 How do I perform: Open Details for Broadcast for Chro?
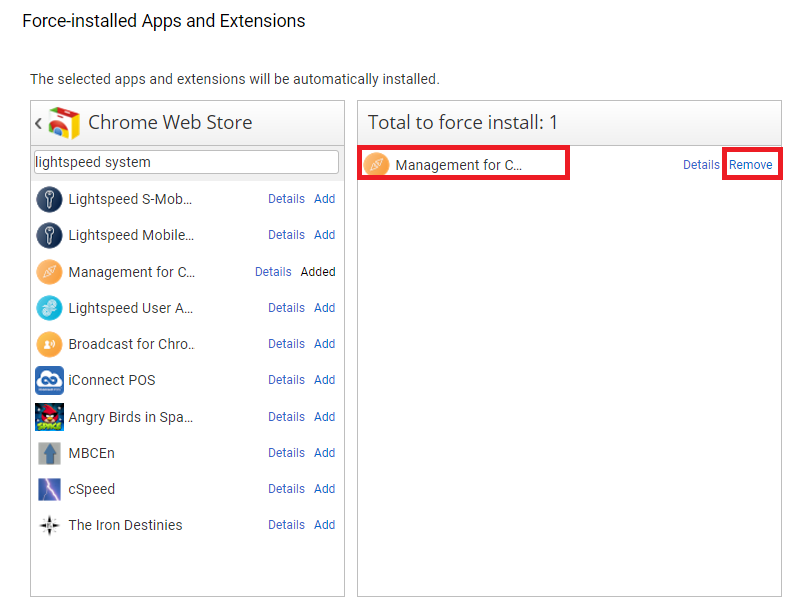(x=286, y=344)
